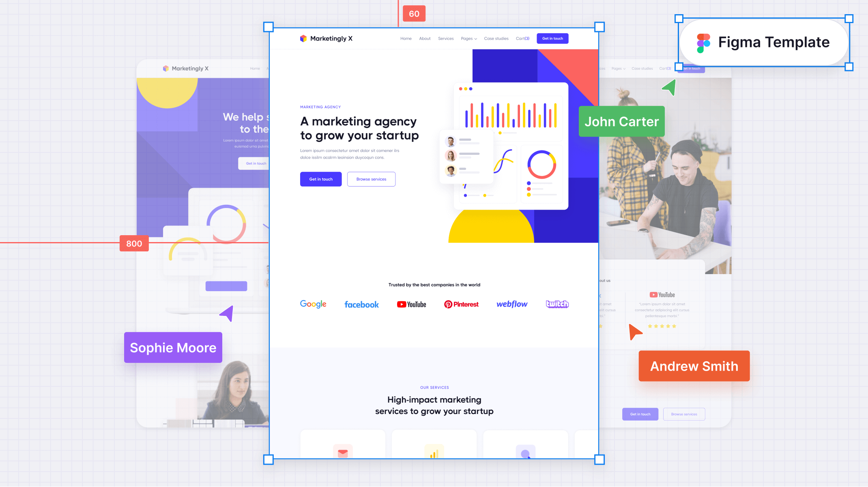
Task: Click the Webflow logo in trusted companies section
Action: pyautogui.click(x=511, y=304)
